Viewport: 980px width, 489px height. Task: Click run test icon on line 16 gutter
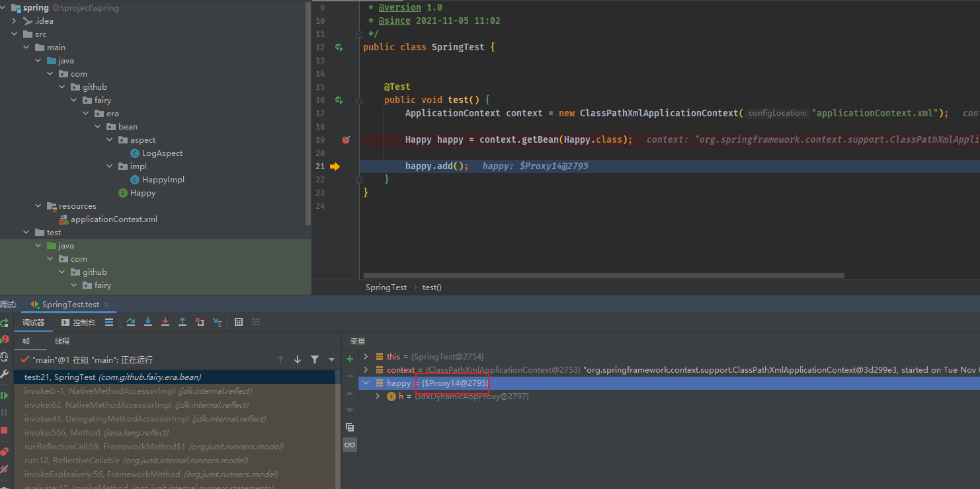(339, 100)
